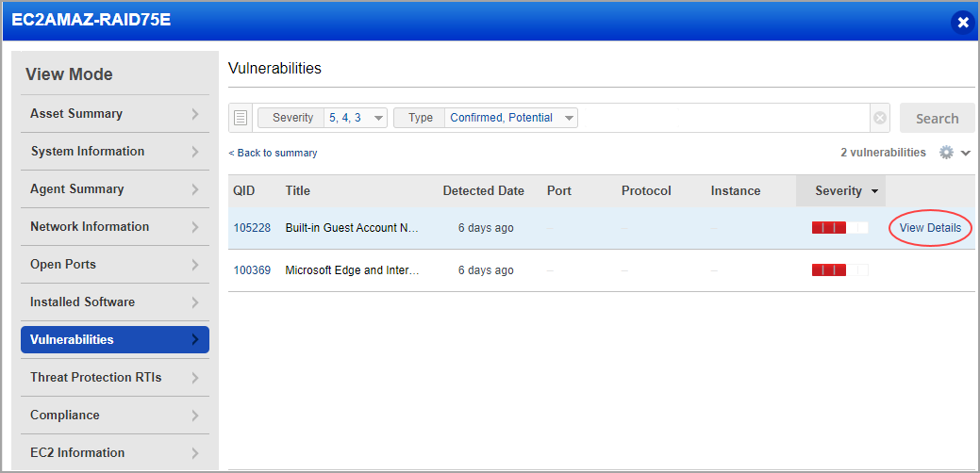Select the Vulnerabilities view mode item
The image size is (980, 473).
115,339
